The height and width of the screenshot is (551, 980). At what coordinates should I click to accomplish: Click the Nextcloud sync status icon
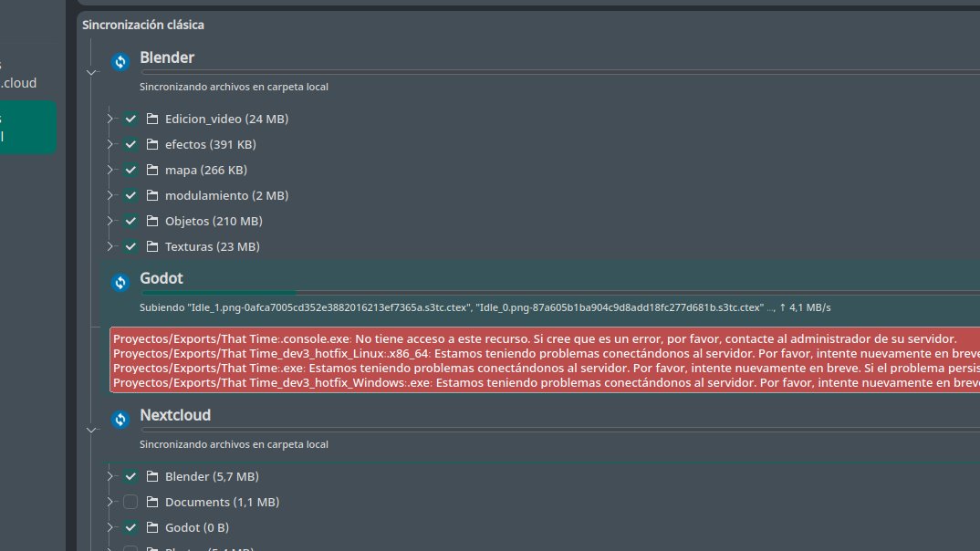coord(120,420)
